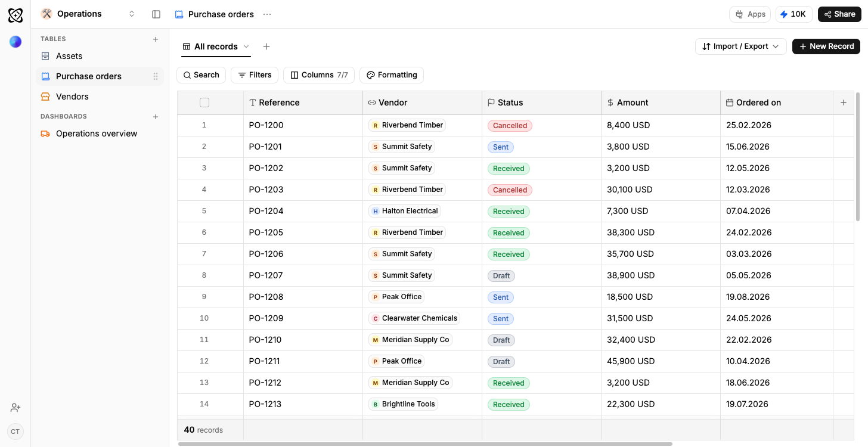This screenshot has height=447, width=868.
Task: Click the Purchase orders title icon in header
Action: point(179,14)
